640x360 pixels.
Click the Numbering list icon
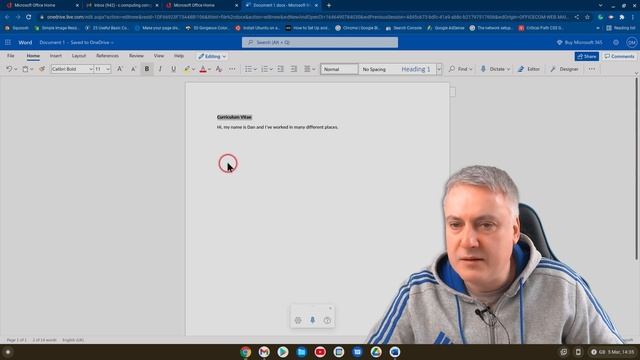[x=264, y=69]
